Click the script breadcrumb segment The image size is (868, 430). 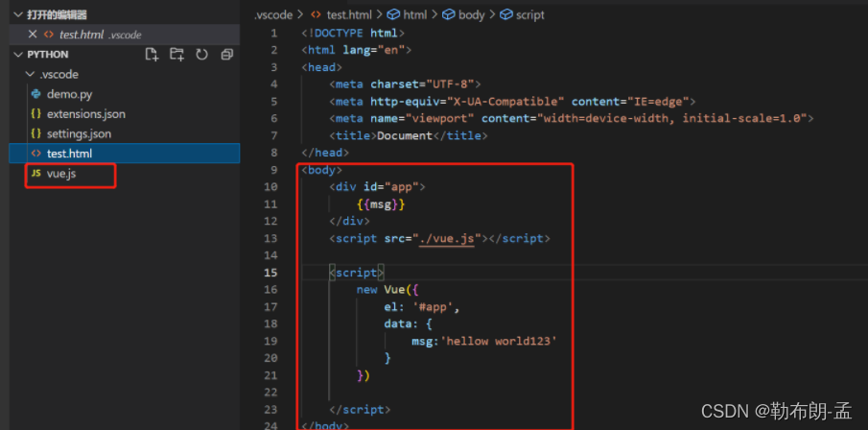(x=529, y=15)
